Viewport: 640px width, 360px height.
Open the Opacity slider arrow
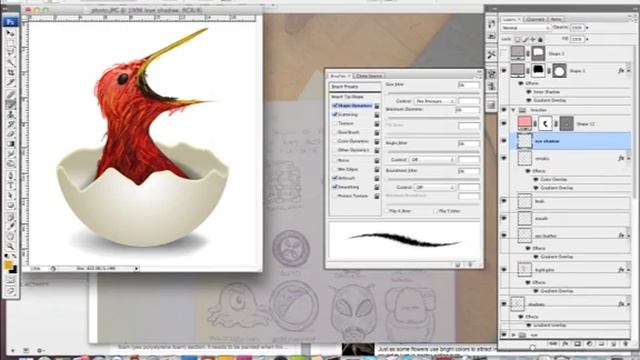click(x=587, y=28)
